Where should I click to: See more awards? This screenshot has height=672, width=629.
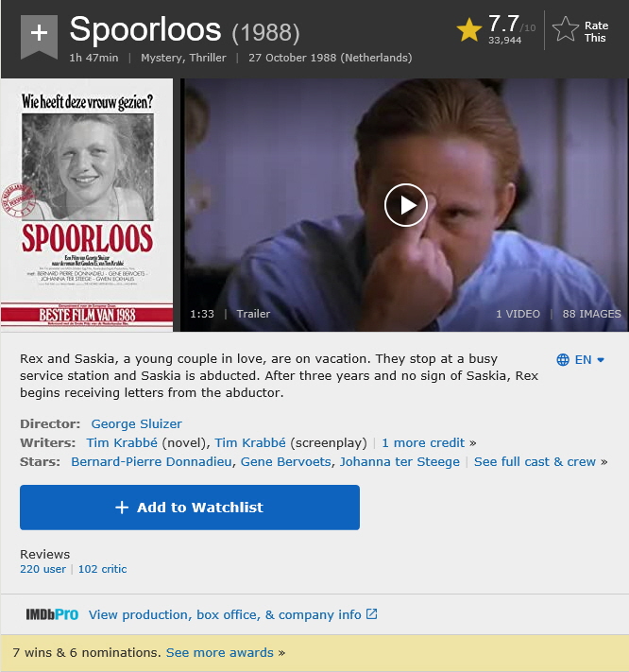(x=220, y=652)
